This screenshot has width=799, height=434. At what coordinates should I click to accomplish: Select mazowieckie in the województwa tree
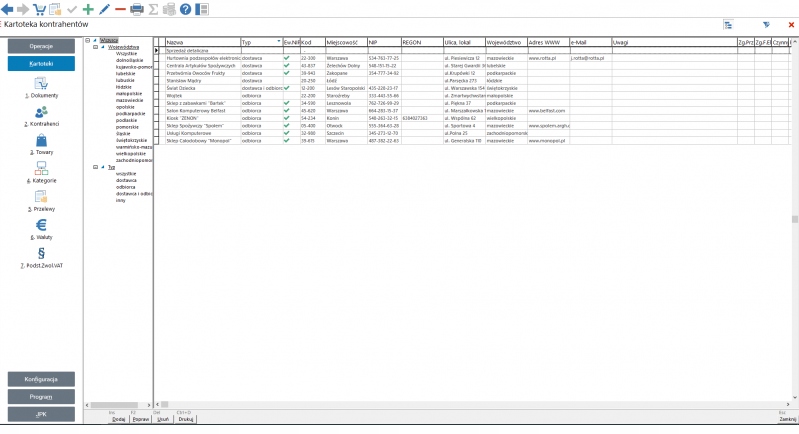[129, 100]
